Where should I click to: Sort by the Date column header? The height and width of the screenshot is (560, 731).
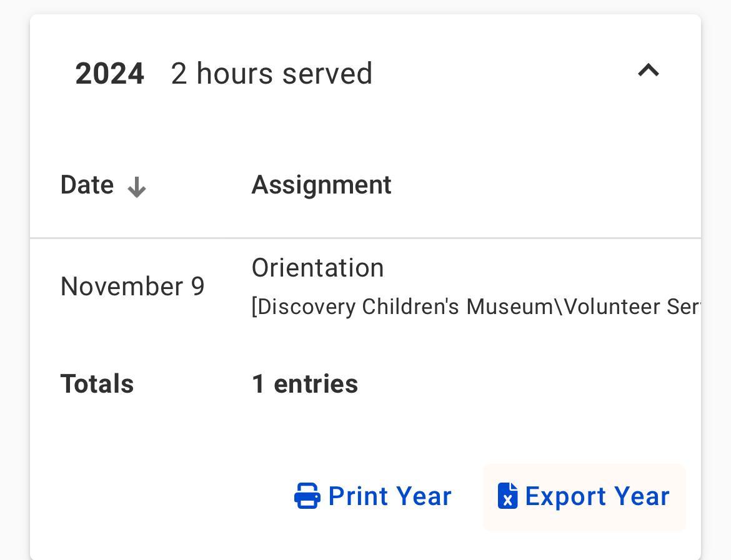pos(87,185)
